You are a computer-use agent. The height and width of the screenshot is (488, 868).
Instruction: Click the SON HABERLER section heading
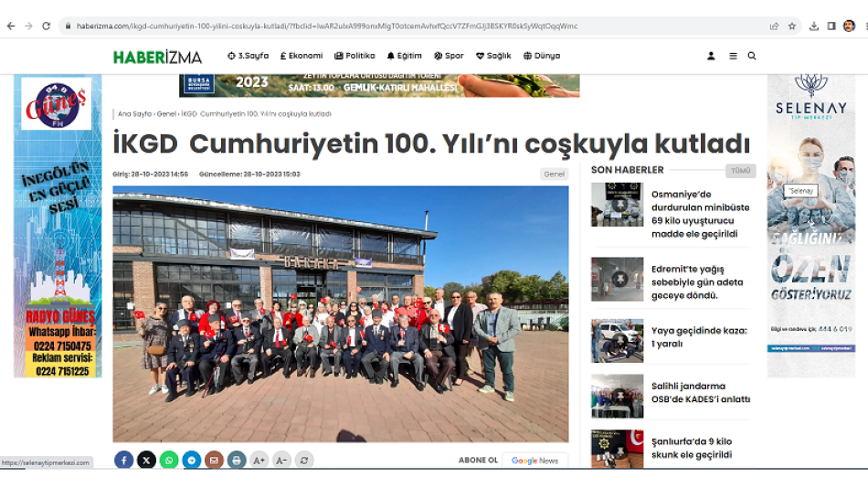pos(627,170)
